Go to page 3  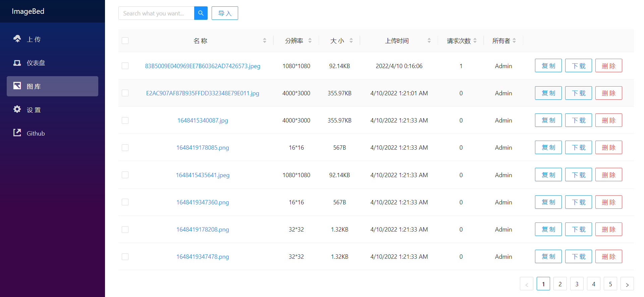coord(577,284)
